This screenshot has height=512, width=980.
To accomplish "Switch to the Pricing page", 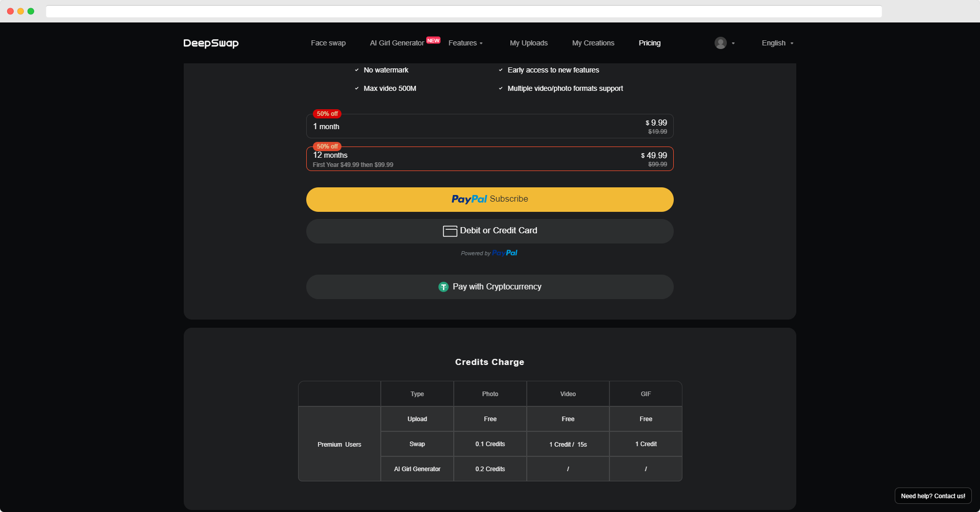I will pos(649,43).
